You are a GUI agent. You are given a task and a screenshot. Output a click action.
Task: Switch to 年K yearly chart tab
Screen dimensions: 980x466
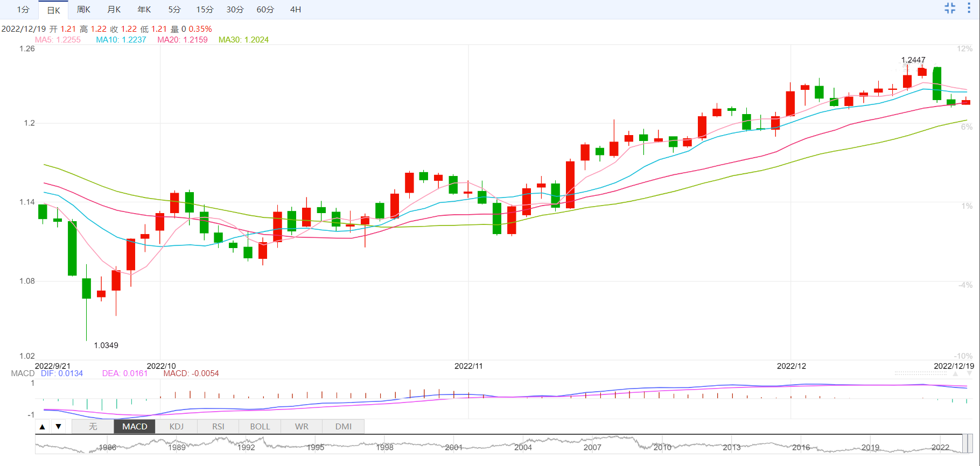[144, 10]
